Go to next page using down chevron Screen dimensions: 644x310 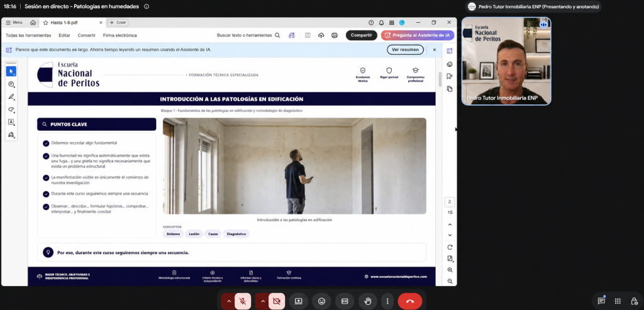click(450, 235)
